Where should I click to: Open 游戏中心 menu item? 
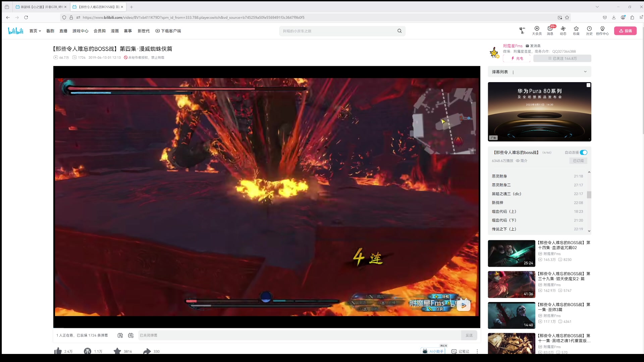click(x=80, y=31)
